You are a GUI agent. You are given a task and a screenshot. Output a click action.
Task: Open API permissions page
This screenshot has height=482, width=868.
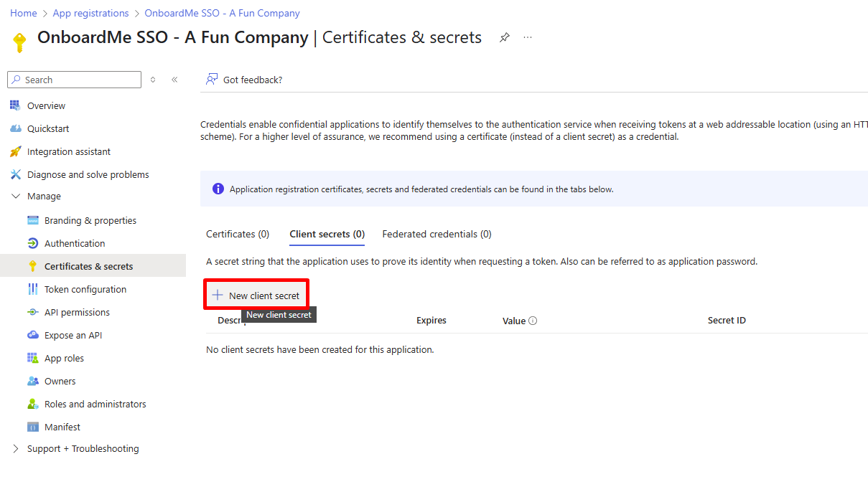[77, 312]
